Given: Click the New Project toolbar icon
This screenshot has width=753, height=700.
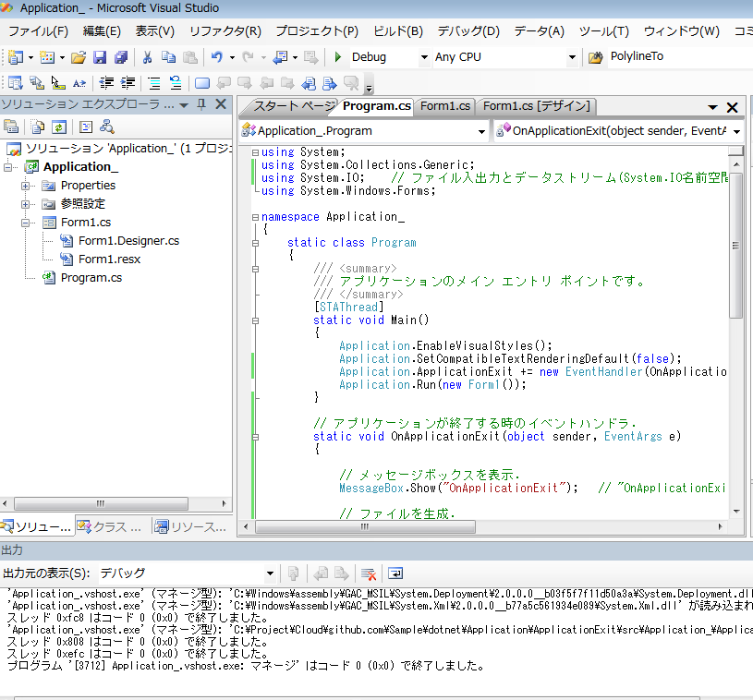Looking at the screenshot, I should [x=16, y=57].
